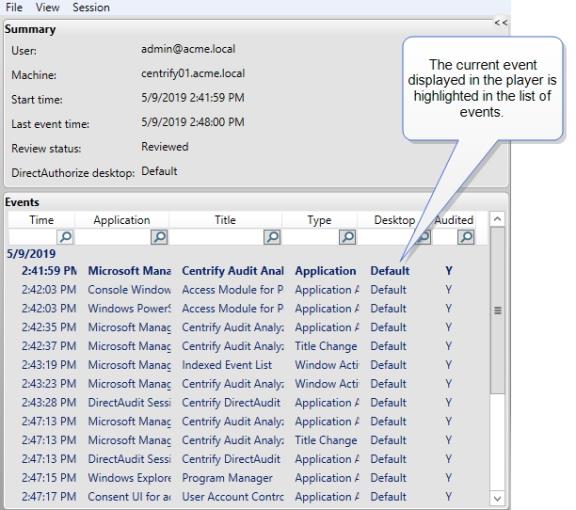Click the Title filter input field
Image resolution: width=576 pixels, height=510 pixels.
coord(216,237)
